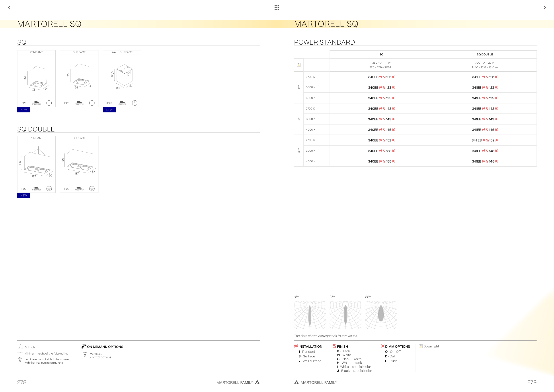Open the page grid overview icon

(277, 8)
